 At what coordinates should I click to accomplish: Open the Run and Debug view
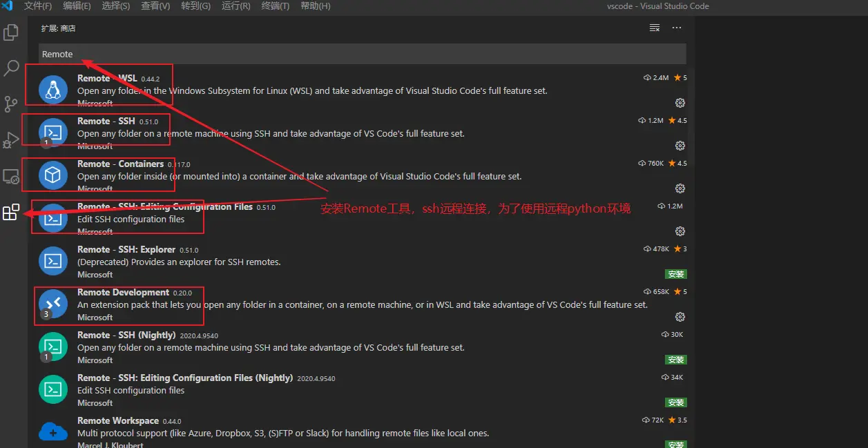[x=11, y=140]
